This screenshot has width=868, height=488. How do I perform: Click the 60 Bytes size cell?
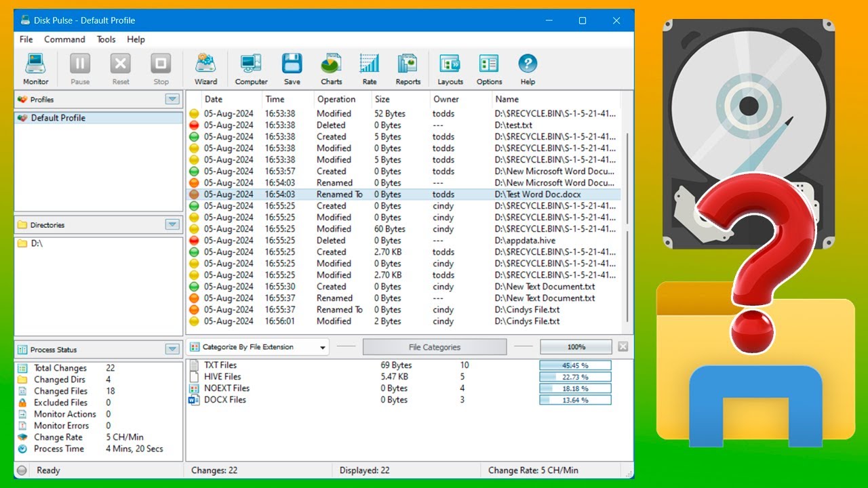click(390, 229)
